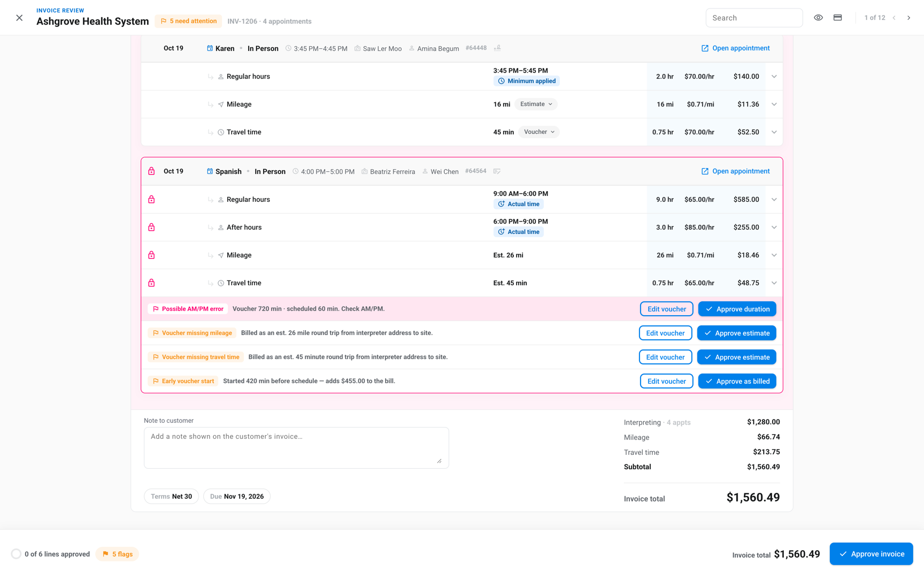Viewport: 924px width, 578px height.
Task: Click the lock on After hours row
Action: coord(151,227)
